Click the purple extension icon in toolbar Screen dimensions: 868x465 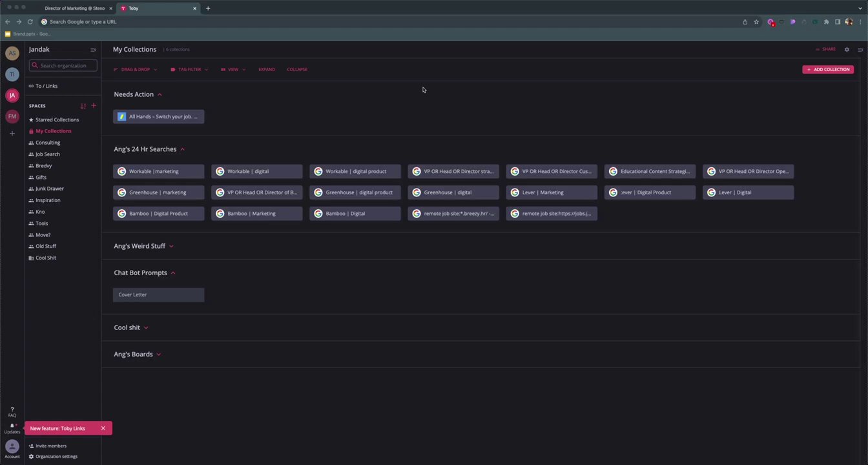pyautogui.click(x=792, y=22)
